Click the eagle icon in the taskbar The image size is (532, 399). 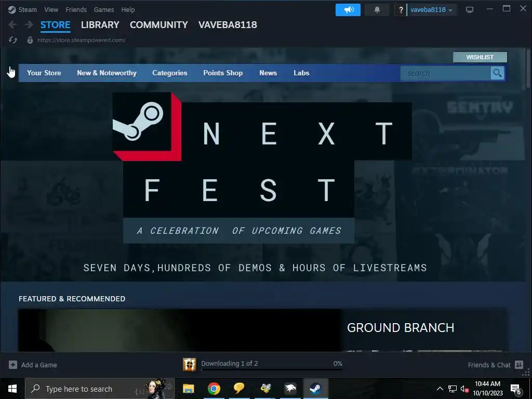point(290,389)
